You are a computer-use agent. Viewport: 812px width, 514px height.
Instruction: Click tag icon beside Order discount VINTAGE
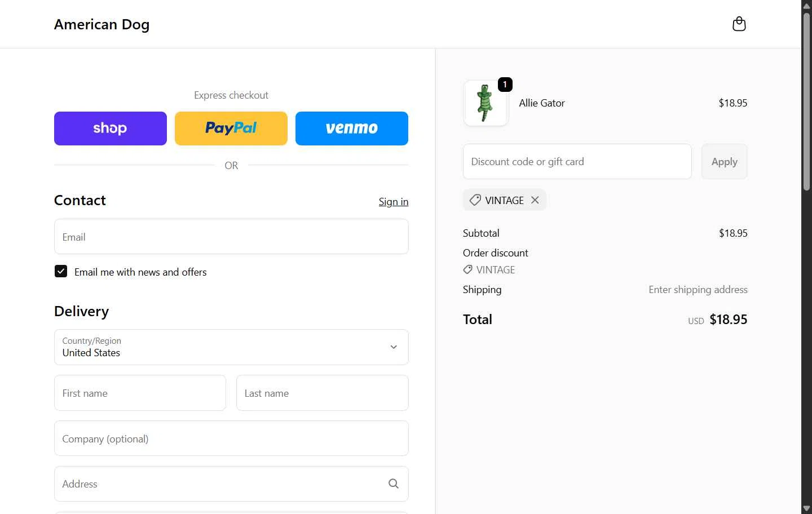[467, 270]
